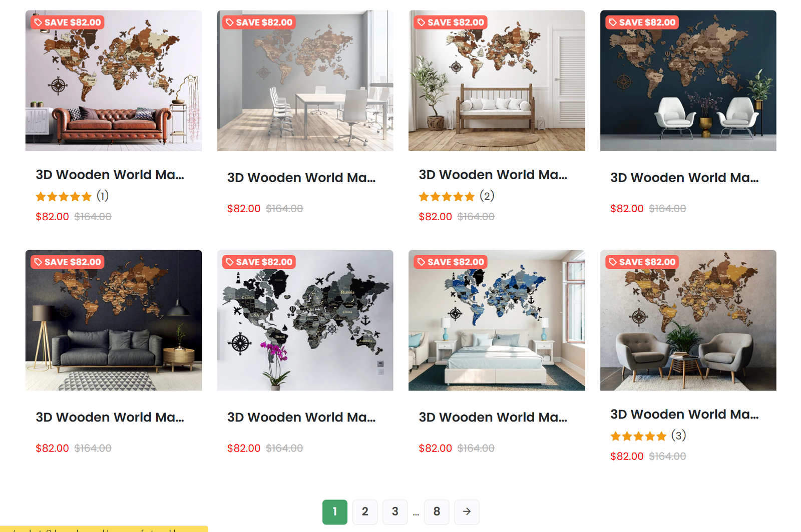This screenshot has height=532, width=801.
Task: Open the map above white bench image
Action: pos(497,81)
